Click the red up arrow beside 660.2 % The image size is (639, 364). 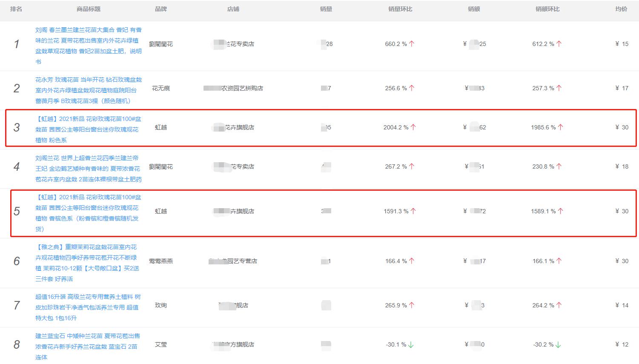click(x=412, y=44)
